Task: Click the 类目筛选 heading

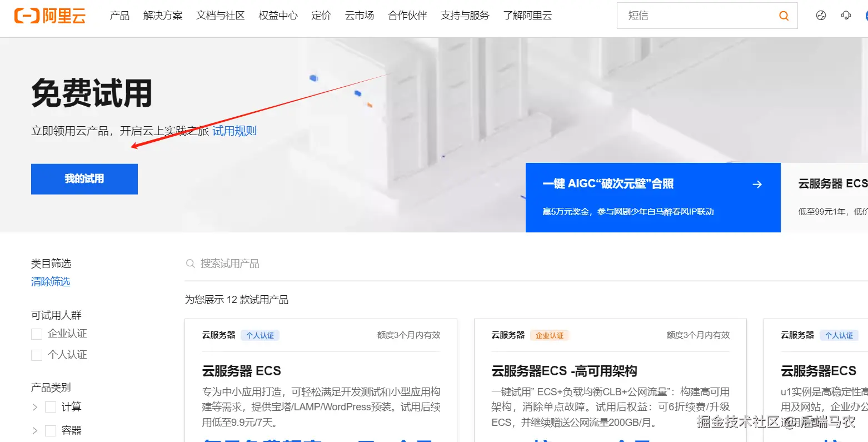Action: pos(51,264)
